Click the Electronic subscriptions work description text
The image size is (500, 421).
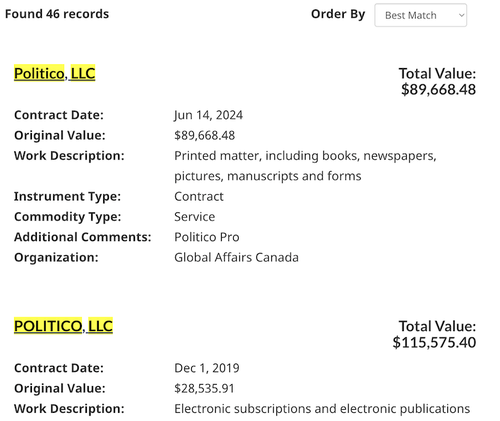coord(322,409)
